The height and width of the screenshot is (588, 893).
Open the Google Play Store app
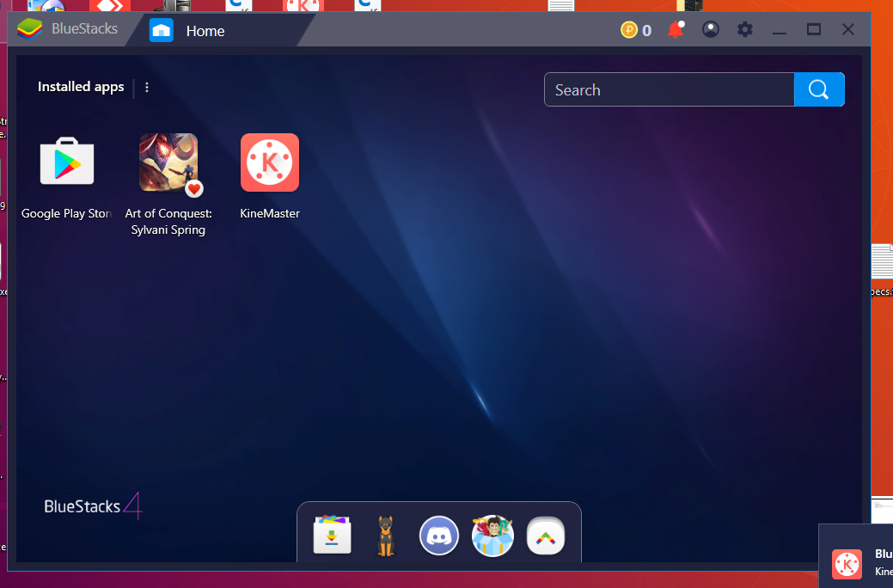(67, 162)
